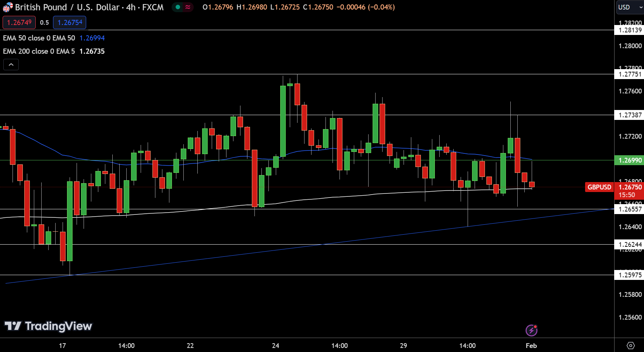Click the 1.28139 horizontal line price label
644x352 pixels.
(x=630, y=30)
